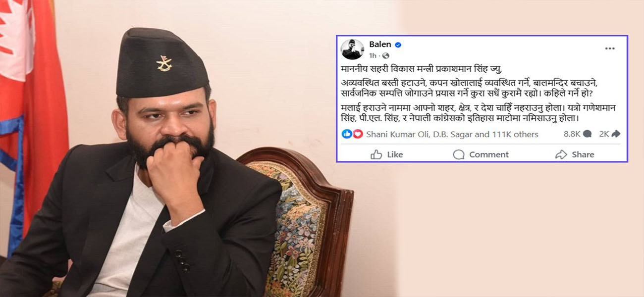Click the red heart reaction icon

coord(357,134)
